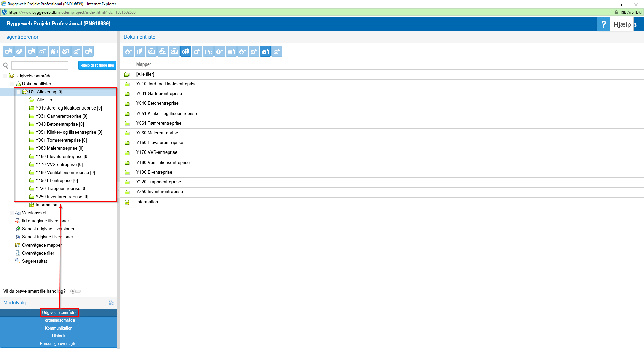This screenshot has height=349, width=644.
Task: Click the folder search input field
Action: pyautogui.click(x=40, y=66)
